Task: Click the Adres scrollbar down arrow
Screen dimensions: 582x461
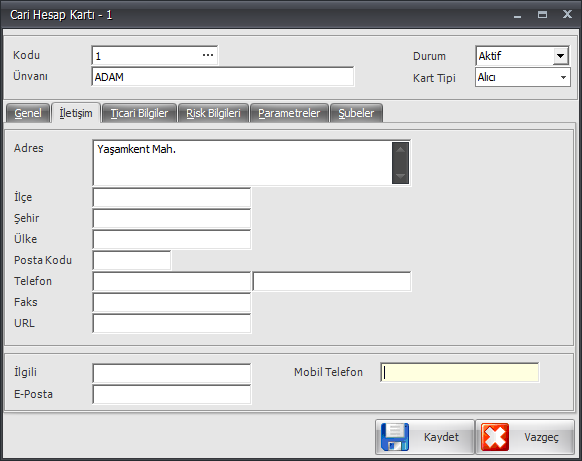Action: pos(400,176)
